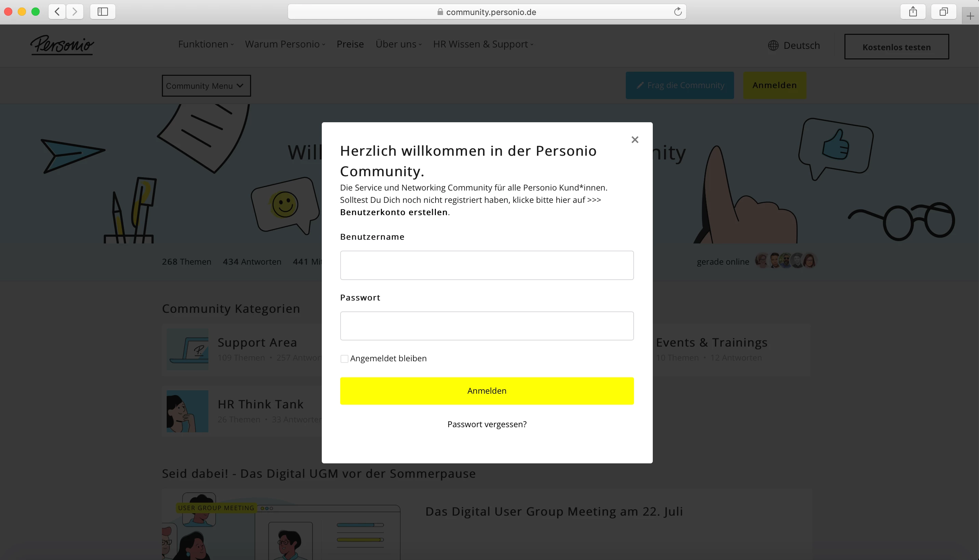Viewport: 979px width, 560px height.
Task: Click the gerade online label
Action: [x=723, y=262]
